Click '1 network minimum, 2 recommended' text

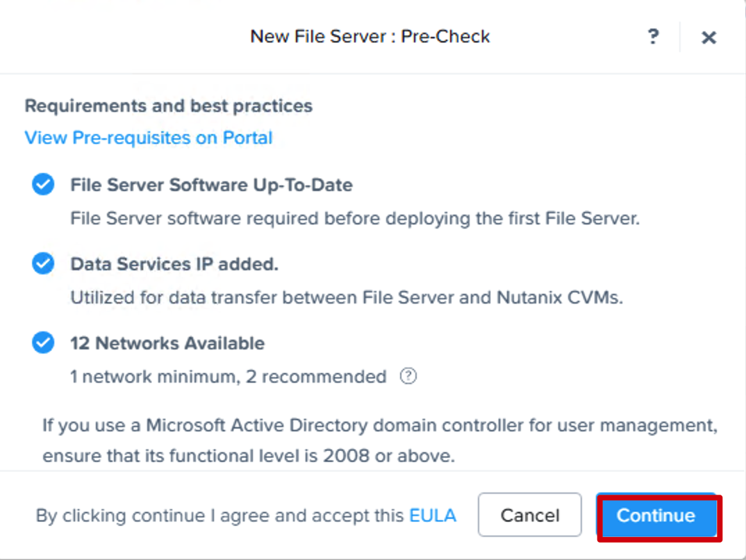pos(229,377)
